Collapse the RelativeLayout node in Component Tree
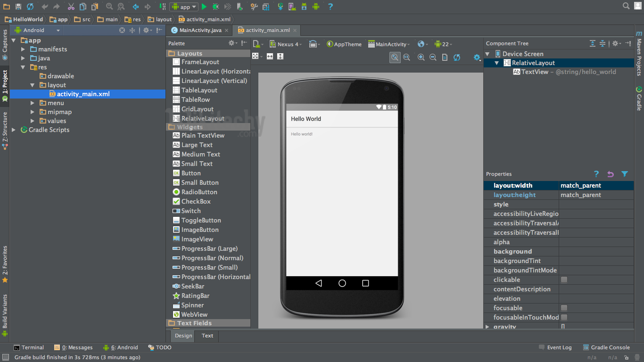Image resolution: width=644 pixels, height=362 pixels. tap(497, 63)
